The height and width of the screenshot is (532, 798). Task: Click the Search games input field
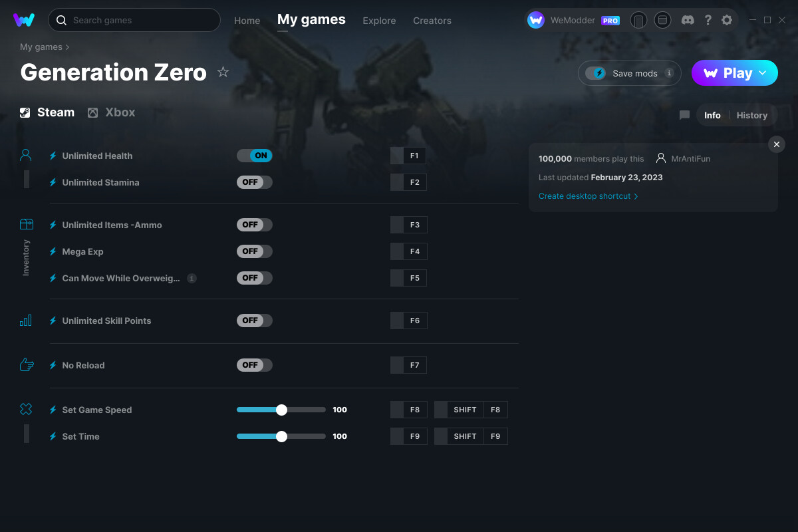[133, 20]
